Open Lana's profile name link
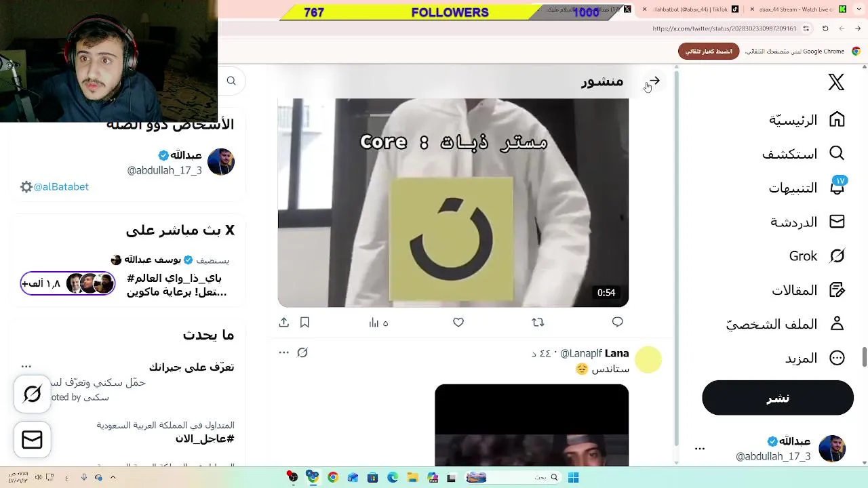Viewport: 868px width, 488px height. (x=616, y=353)
